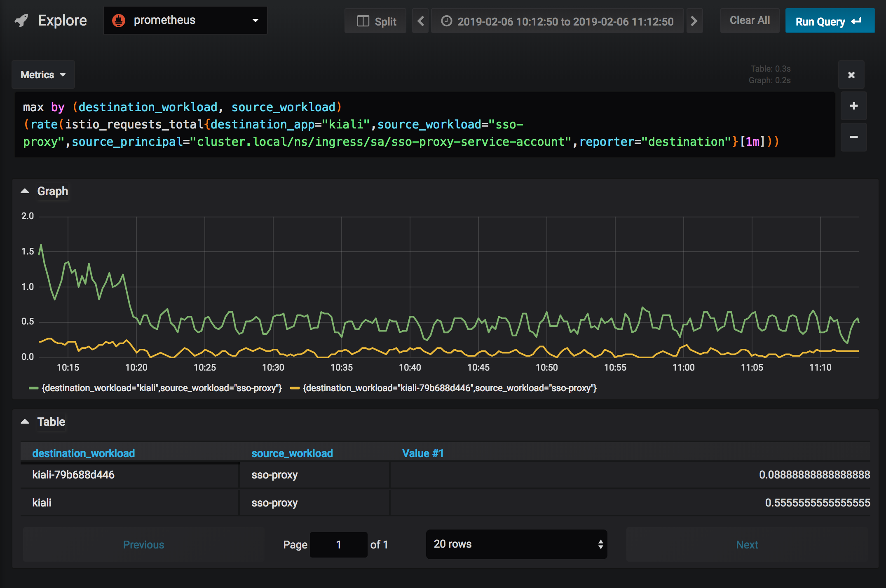Open the Metrics dropdown
Image resolution: width=886 pixels, height=588 pixels.
pos(43,75)
